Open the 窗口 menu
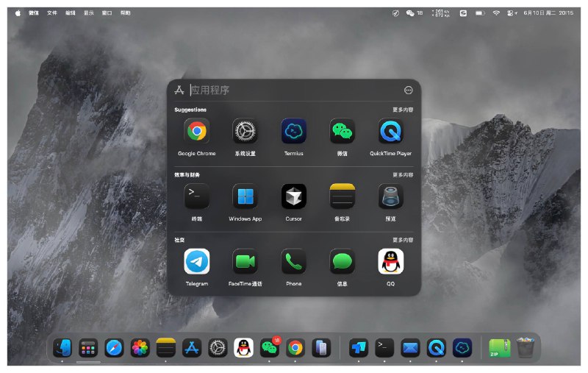 click(107, 13)
